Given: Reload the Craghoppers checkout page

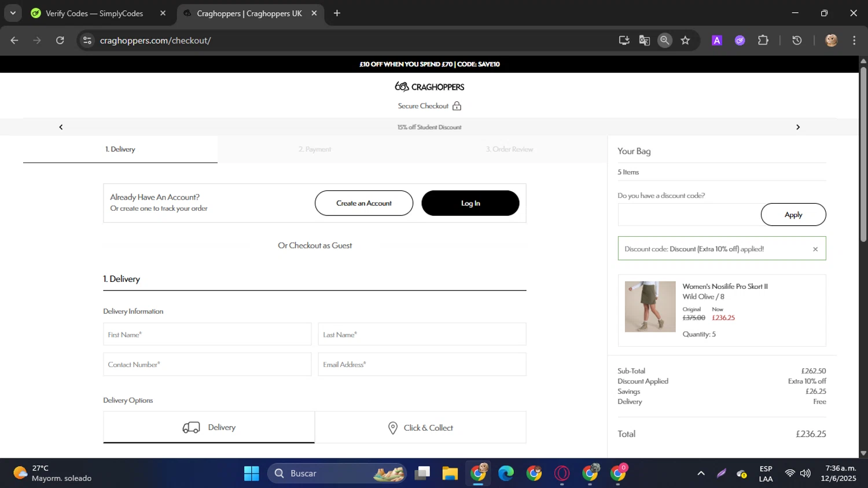Looking at the screenshot, I should click(60, 41).
